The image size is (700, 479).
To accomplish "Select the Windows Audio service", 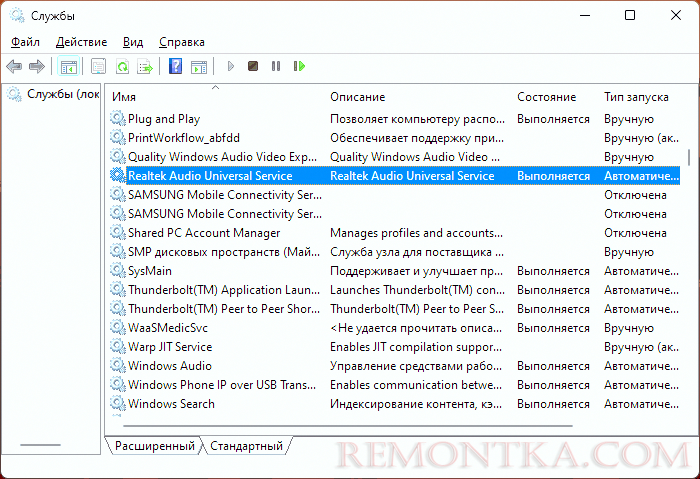I will [x=170, y=366].
